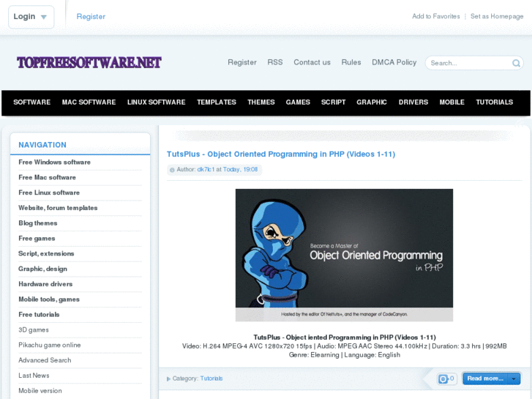
Task: Click the Read more button
Action: (485, 379)
